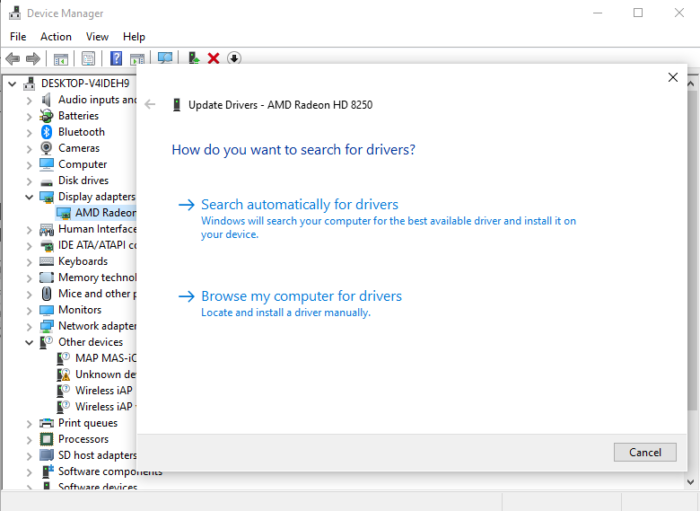Expand the Print queues category

(x=29, y=424)
